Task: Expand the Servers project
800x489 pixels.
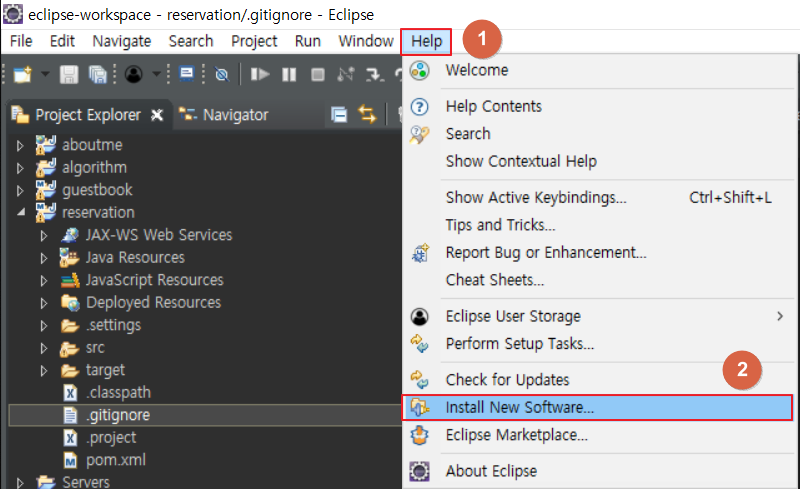Action: click(20, 482)
